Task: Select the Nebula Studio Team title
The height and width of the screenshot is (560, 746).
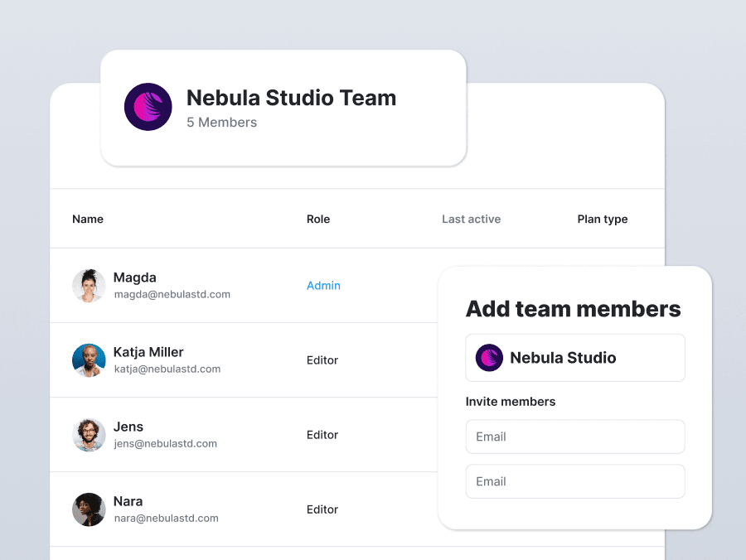Action: 291,98
